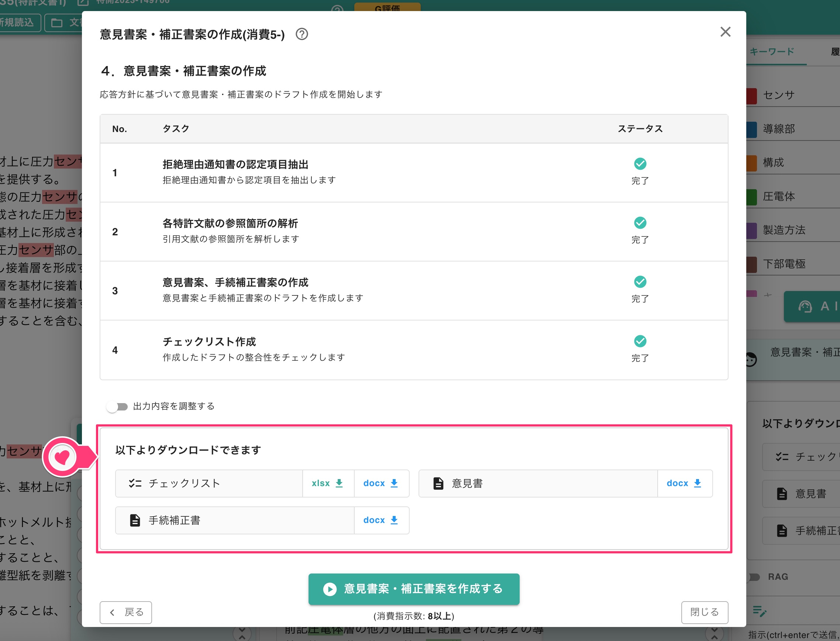This screenshot has width=840, height=641.
Task: Click edit-list icon in background chat area
Action: pos(759,611)
